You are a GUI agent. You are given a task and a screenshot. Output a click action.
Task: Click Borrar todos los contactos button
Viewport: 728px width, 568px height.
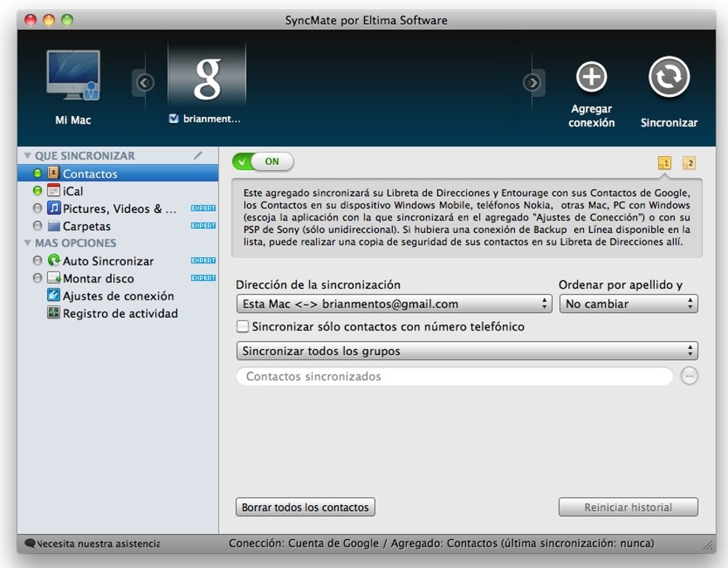tap(305, 507)
